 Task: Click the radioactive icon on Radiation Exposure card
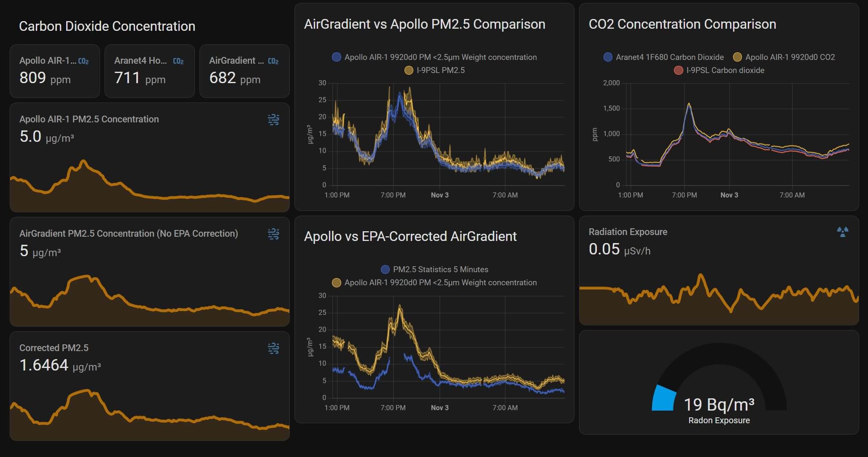tap(843, 232)
